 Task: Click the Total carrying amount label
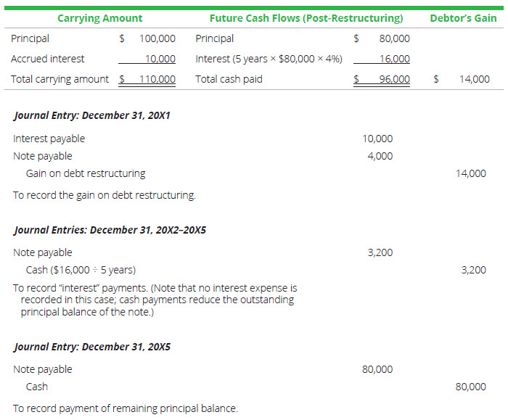[60, 79]
